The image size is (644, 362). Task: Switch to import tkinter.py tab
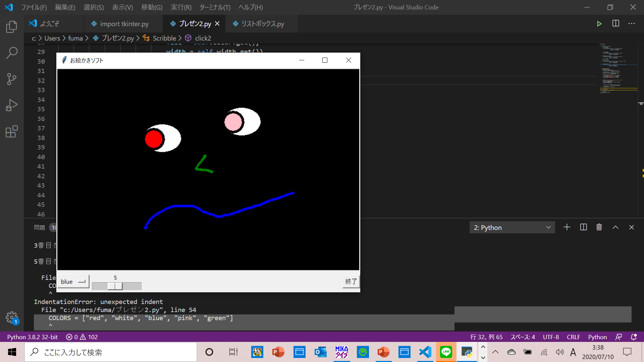coord(123,24)
